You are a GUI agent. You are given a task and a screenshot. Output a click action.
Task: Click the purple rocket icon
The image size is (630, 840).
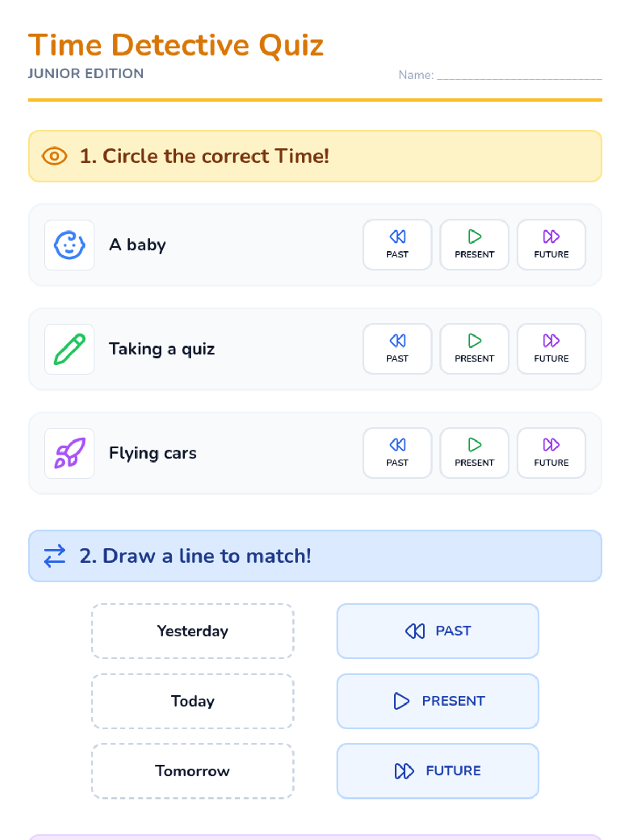click(x=69, y=453)
